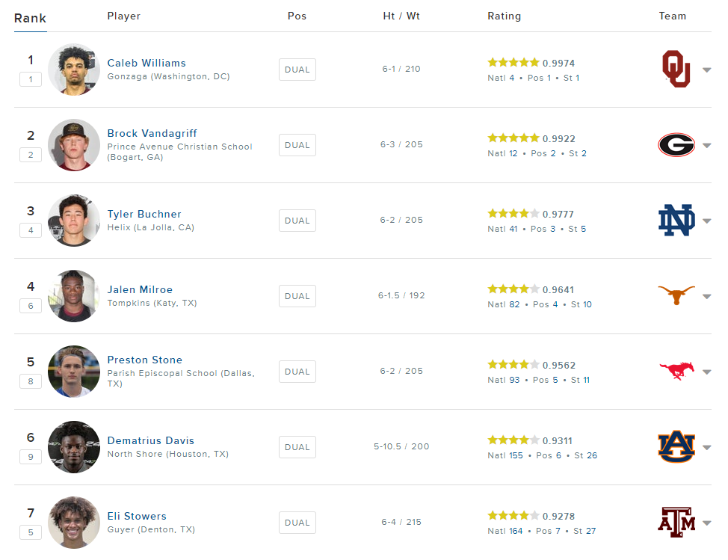Image resolution: width=728 pixels, height=560 pixels.
Task: Click Jalen Milroe profile photo
Action: [x=74, y=296]
